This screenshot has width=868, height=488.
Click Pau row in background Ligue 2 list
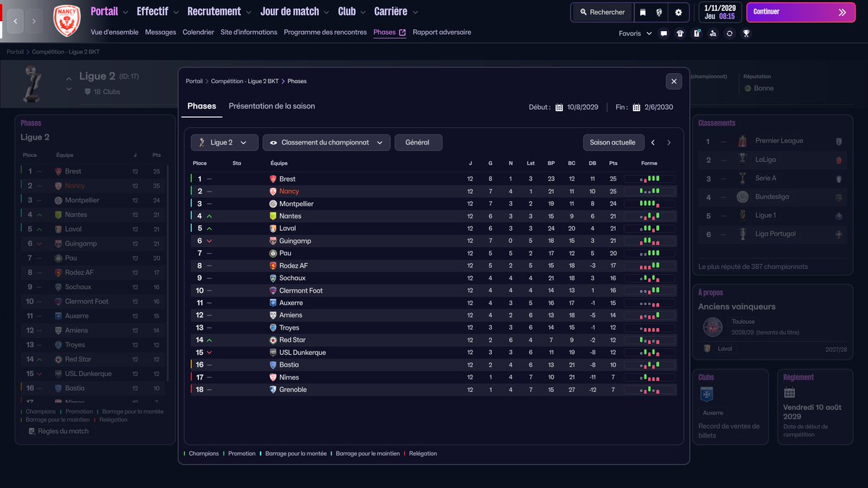(x=93, y=258)
